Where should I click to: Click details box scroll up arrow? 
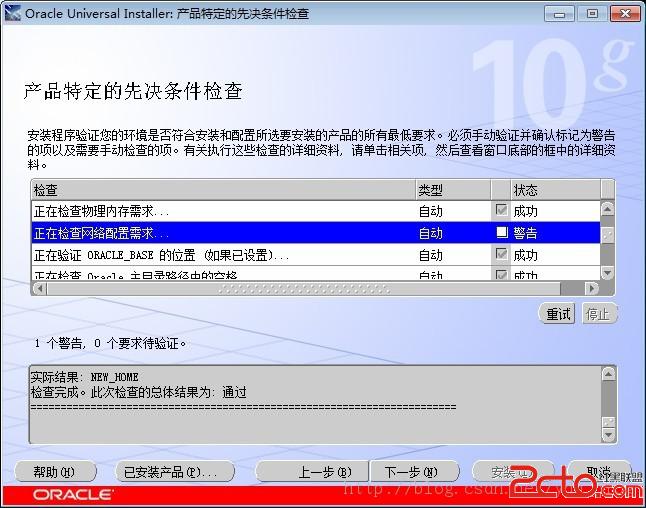click(x=609, y=374)
